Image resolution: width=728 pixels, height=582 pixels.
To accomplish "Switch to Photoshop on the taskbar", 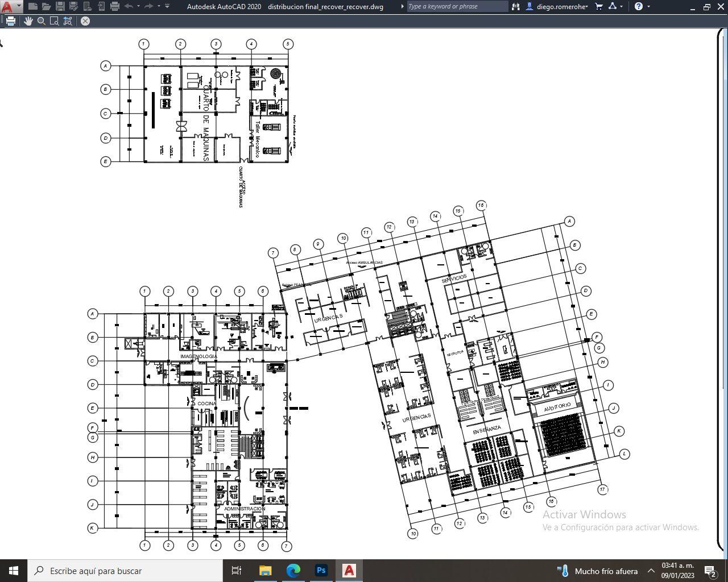I will click(321, 571).
